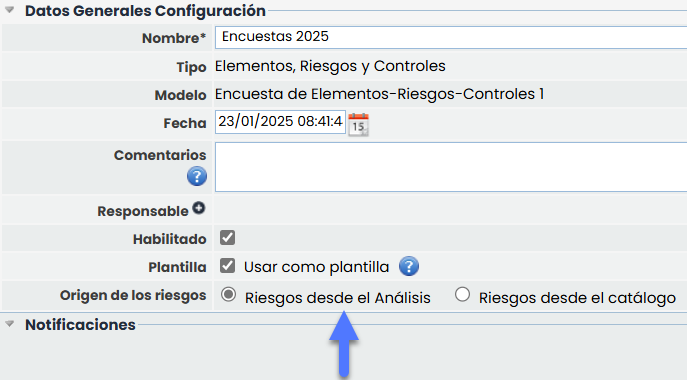687x380 pixels.
Task: Click the Responsable field label
Action: (x=143, y=211)
